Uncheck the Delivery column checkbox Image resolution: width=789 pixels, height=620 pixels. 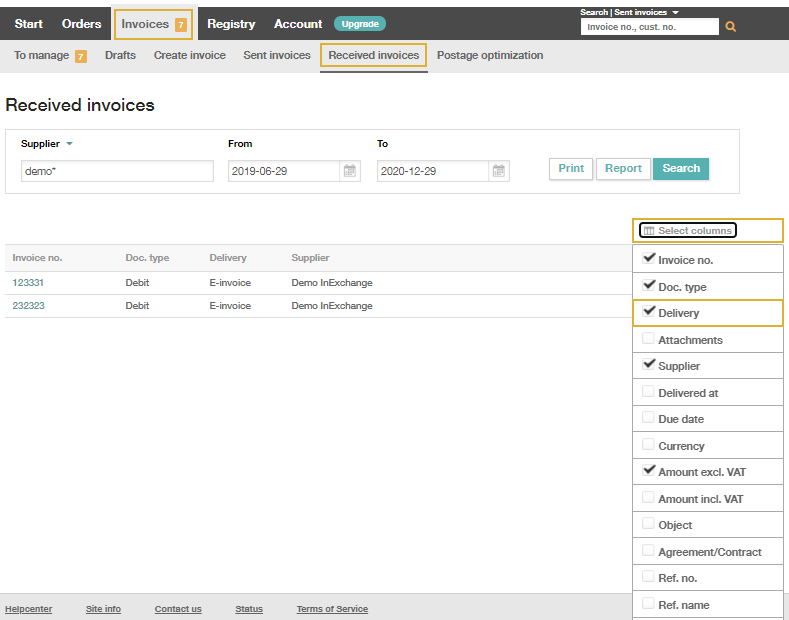tap(649, 312)
